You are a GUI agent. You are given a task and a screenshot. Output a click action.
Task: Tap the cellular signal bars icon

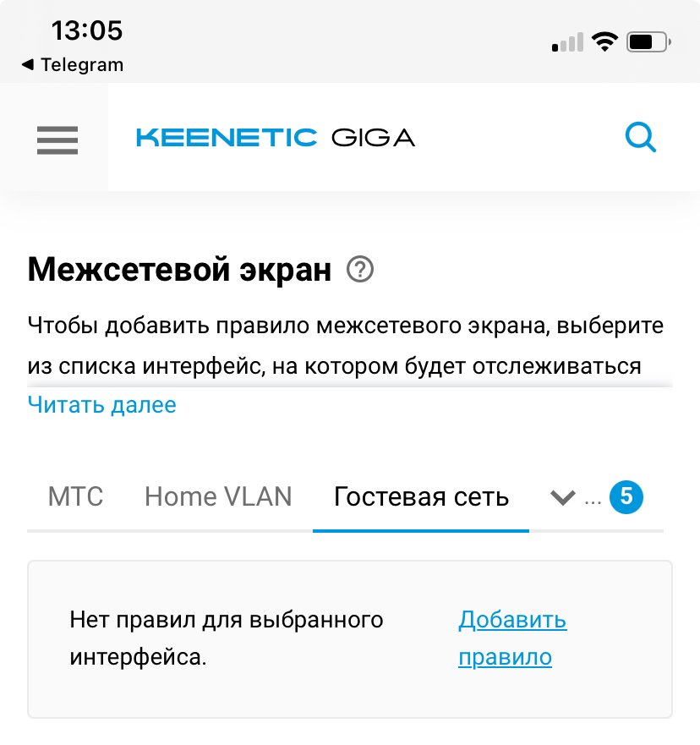(x=567, y=43)
